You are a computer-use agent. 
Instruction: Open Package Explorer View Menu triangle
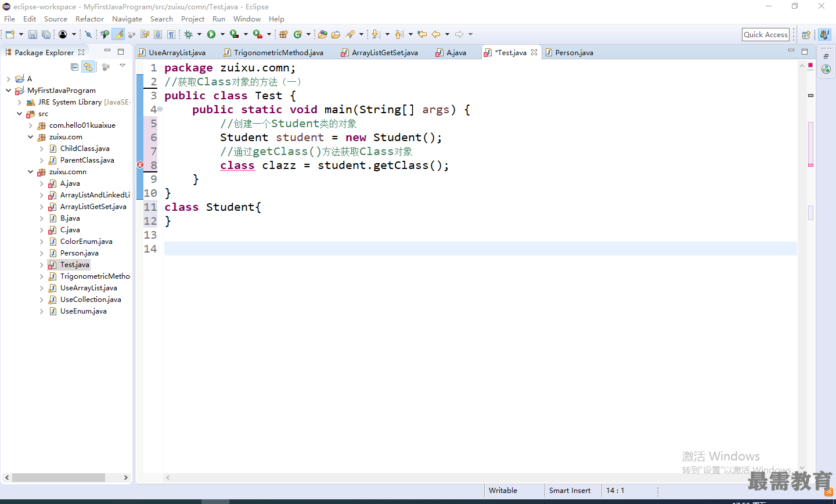pyautogui.click(x=122, y=66)
